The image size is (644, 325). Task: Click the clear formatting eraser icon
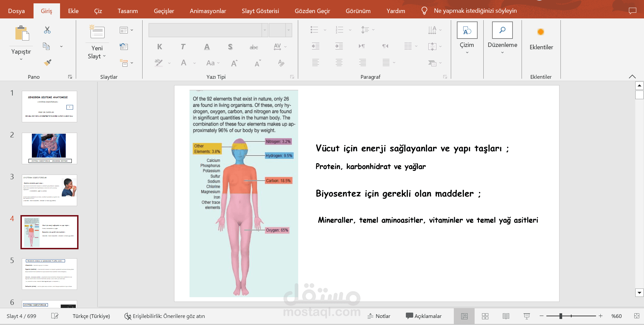click(x=281, y=63)
